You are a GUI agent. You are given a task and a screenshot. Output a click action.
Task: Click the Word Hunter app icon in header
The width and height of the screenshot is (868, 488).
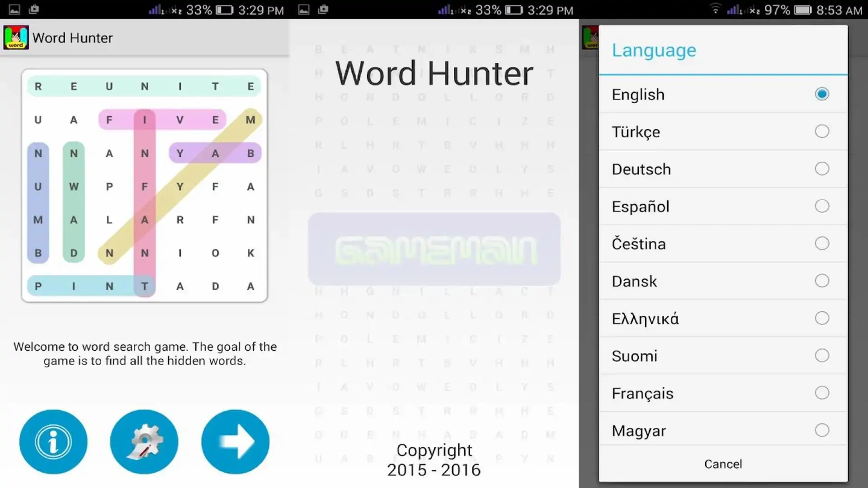tap(16, 38)
